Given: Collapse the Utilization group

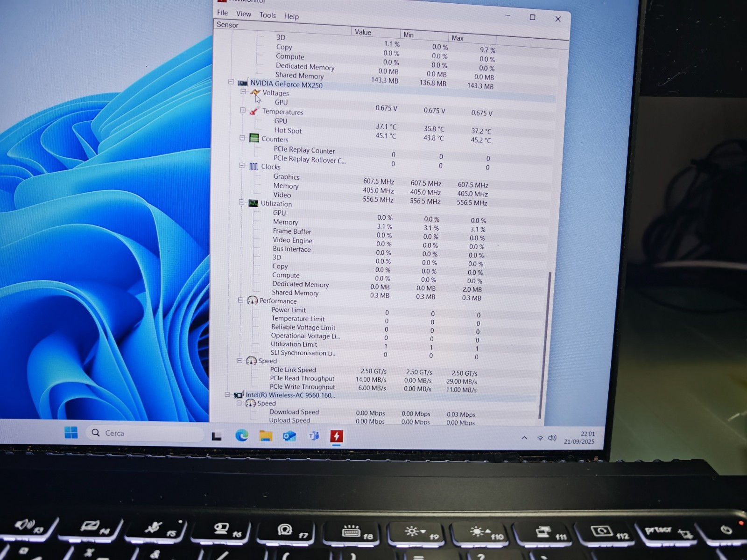Looking at the screenshot, I should [241, 202].
